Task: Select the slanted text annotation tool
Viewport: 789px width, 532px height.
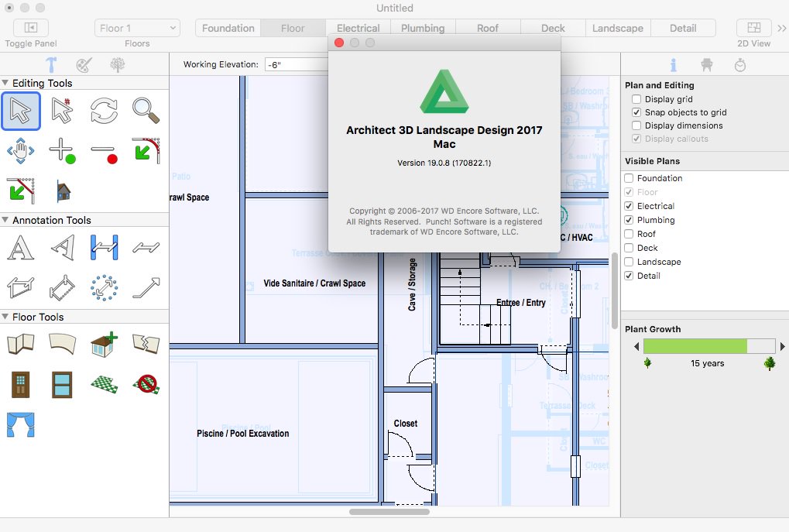Action: [63, 248]
